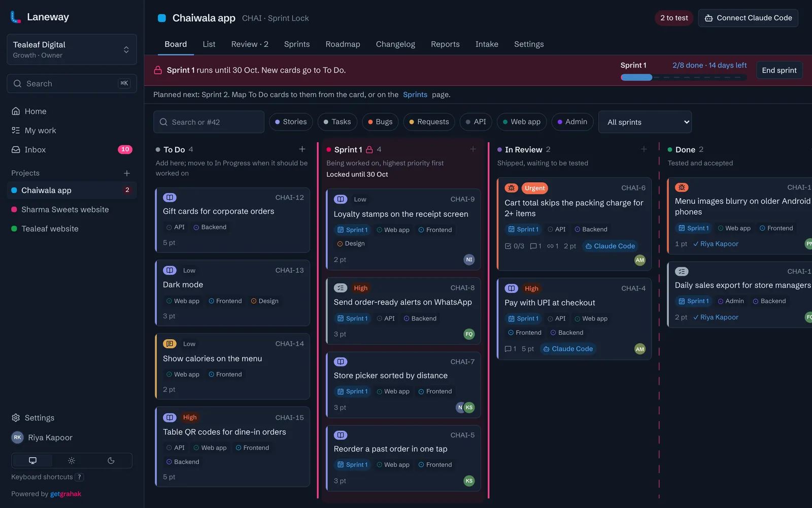Open AM avatar on CHAI-4 card
The width and height of the screenshot is (812, 508).
pos(640,349)
